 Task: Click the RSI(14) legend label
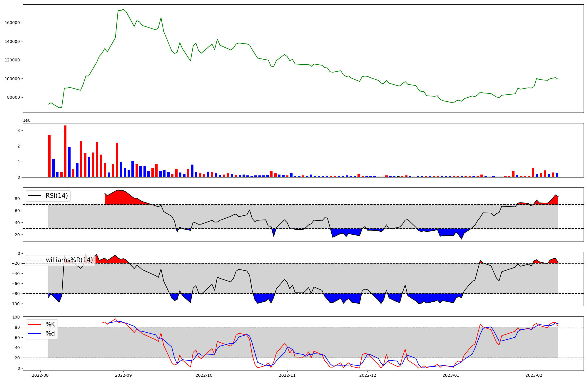56,196
